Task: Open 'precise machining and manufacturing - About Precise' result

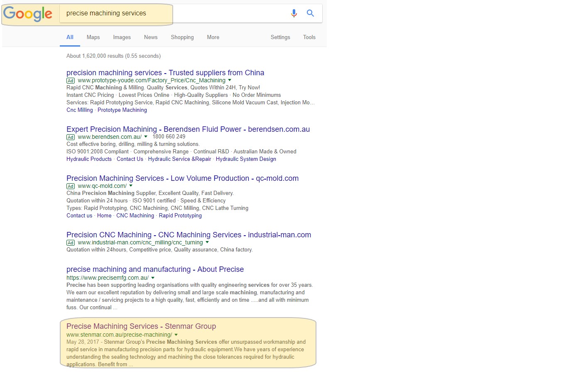Action: click(x=155, y=269)
